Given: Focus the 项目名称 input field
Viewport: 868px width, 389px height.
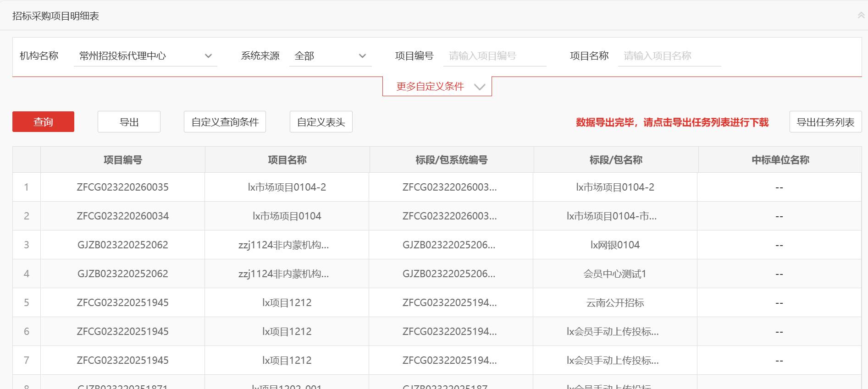Looking at the screenshot, I should click(x=669, y=56).
